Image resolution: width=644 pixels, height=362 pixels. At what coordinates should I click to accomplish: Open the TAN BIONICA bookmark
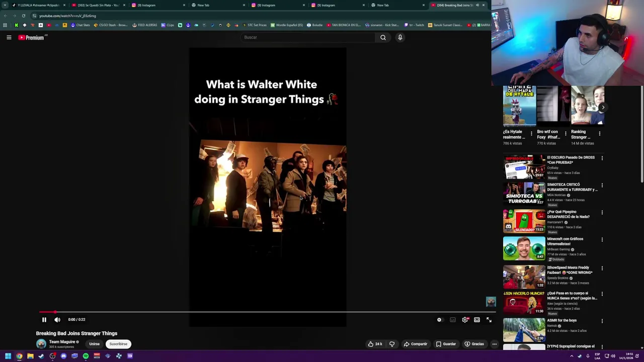pos(344,25)
